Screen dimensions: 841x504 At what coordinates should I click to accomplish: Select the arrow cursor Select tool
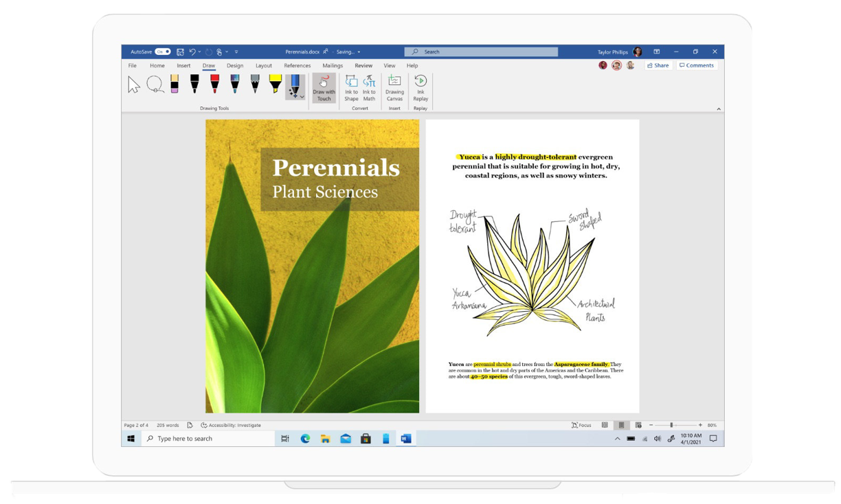pyautogui.click(x=134, y=84)
